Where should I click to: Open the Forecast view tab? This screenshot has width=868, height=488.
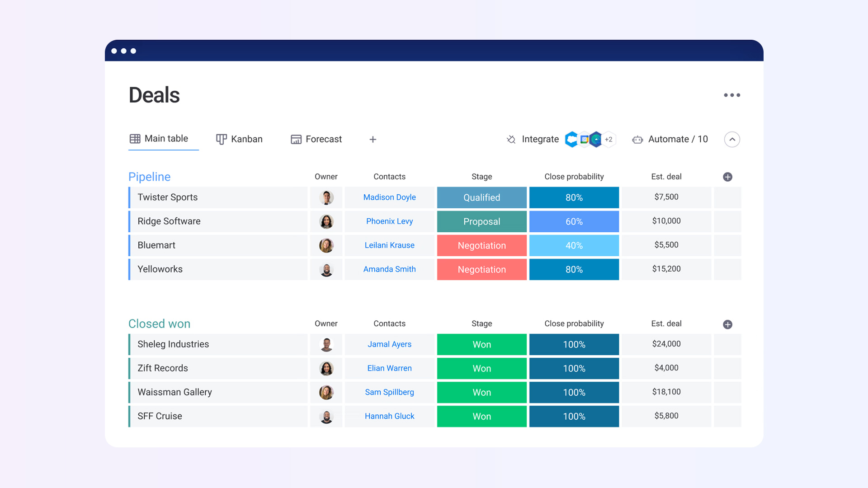[316, 139]
